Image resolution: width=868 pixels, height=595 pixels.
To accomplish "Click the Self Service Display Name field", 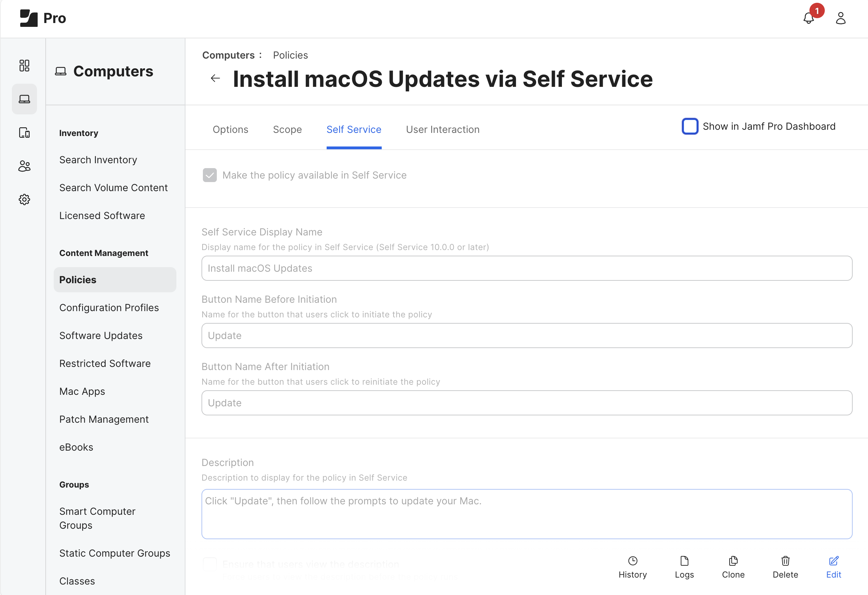I will (526, 268).
